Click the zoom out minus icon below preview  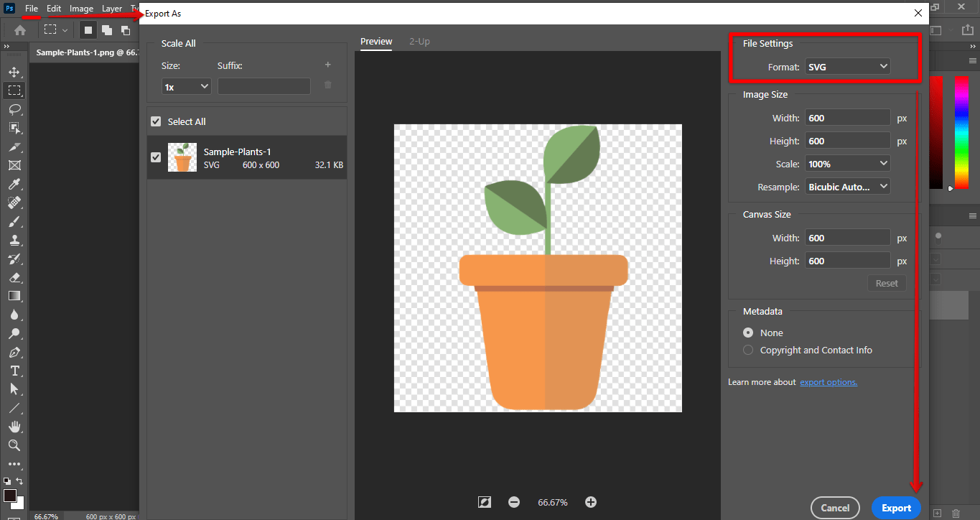click(x=514, y=502)
